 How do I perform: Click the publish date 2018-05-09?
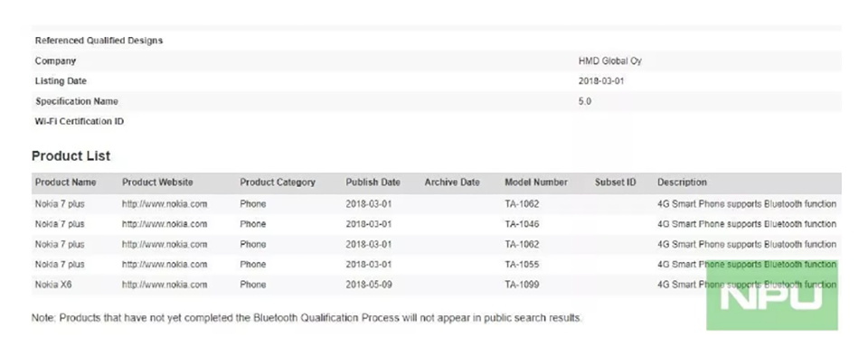(x=369, y=286)
